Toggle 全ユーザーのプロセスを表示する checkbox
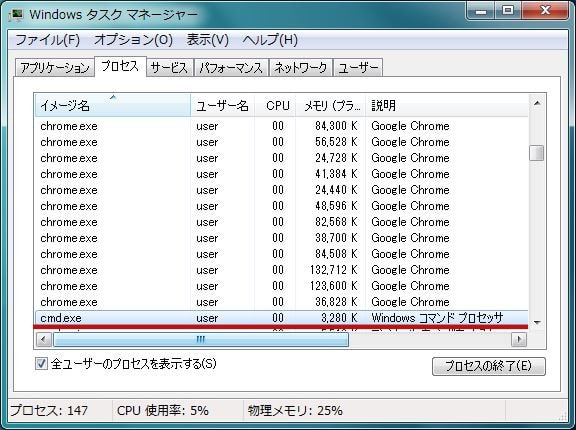This screenshot has height=430, width=576. click(x=41, y=364)
